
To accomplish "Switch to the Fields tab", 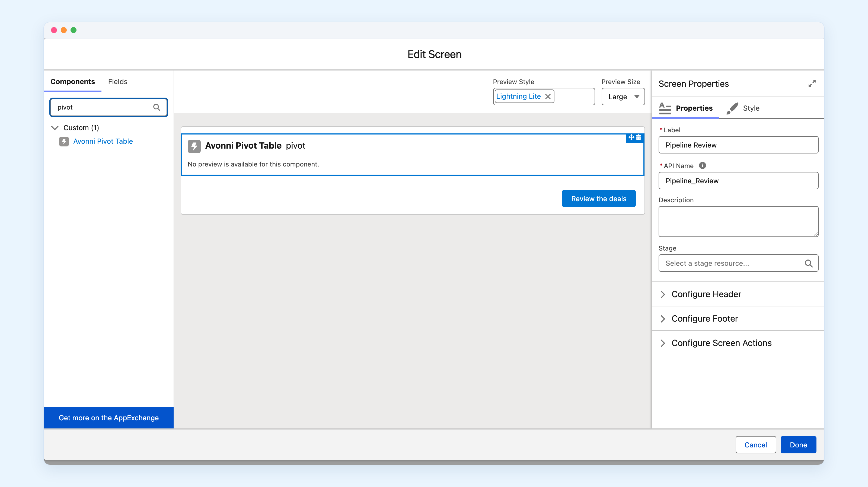I will pyautogui.click(x=118, y=82).
